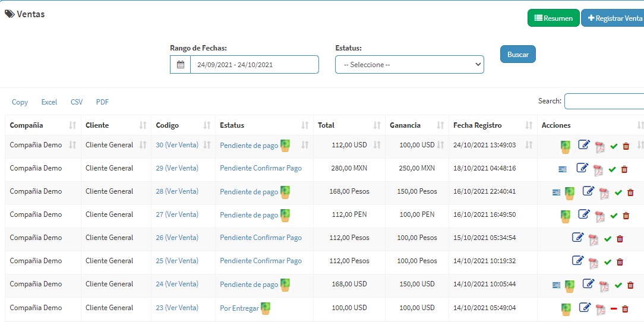Edit sale 29 using pencil icon
This screenshot has width=644, height=322.
tap(582, 168)
